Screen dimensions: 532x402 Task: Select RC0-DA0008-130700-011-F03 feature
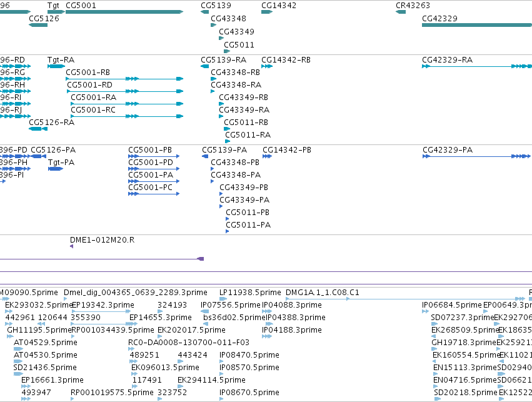pos(189,343)
